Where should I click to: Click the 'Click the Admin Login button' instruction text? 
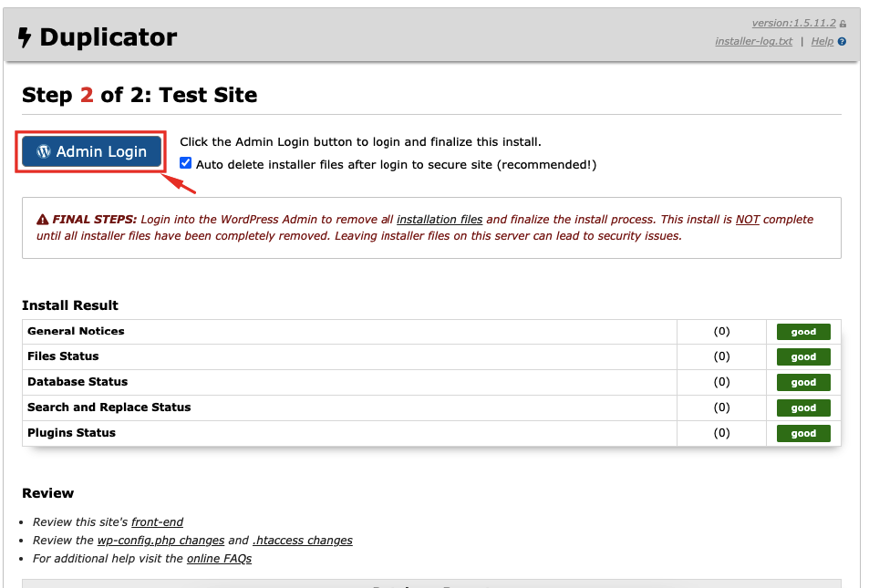click(361, 142)
